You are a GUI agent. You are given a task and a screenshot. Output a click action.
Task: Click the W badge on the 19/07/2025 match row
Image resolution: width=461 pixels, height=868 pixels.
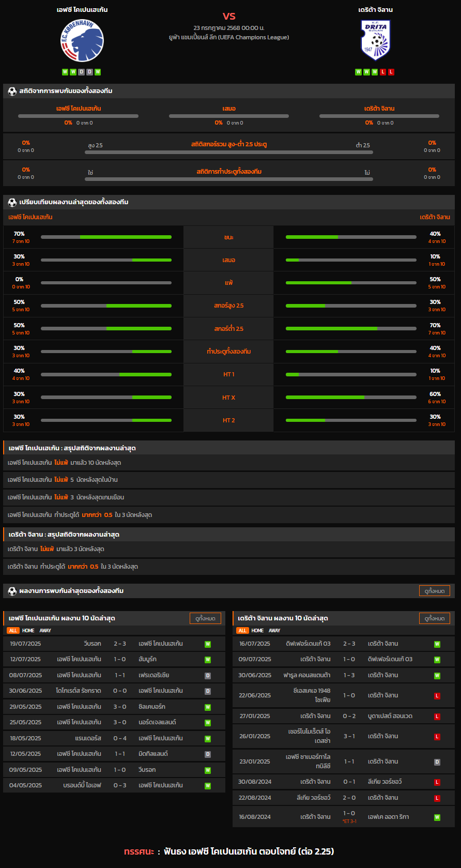pos(208,644)
